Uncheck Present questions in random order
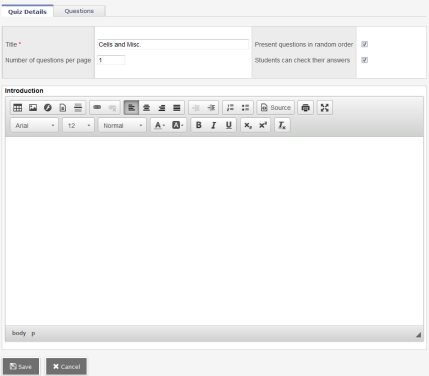 pos(365,44)
